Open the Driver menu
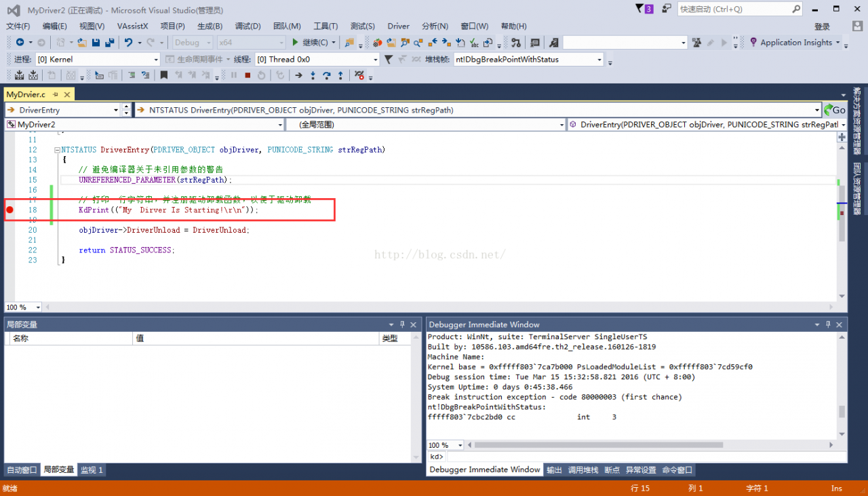Viewport: 868px width, 496px height. 399,26
